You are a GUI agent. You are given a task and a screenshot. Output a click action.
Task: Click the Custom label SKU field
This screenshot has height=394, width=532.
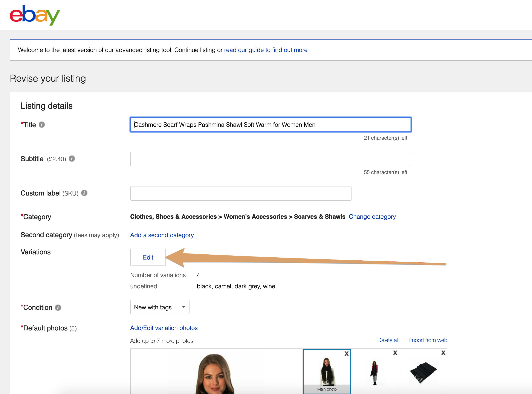pyautogui.click(x=241, y=193)
